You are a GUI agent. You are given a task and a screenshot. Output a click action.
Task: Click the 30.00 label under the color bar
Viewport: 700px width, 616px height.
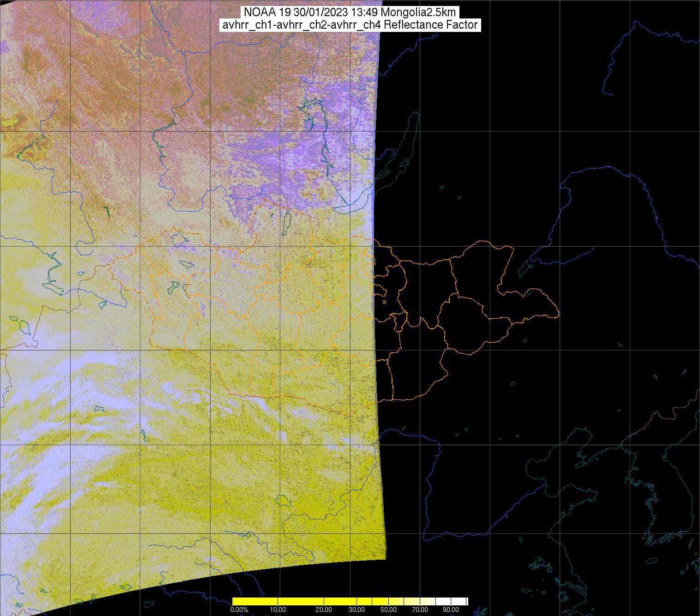point(356,610)
